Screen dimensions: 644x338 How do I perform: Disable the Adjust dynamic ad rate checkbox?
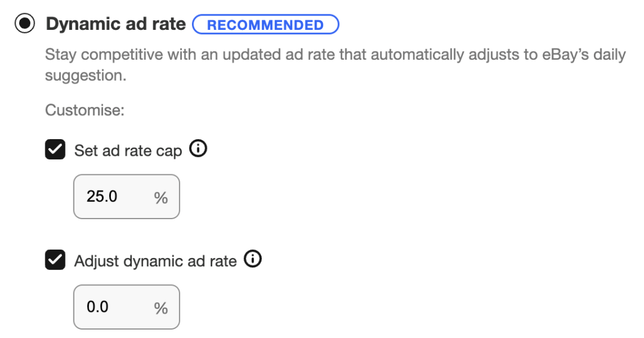(x=55, y=260)
